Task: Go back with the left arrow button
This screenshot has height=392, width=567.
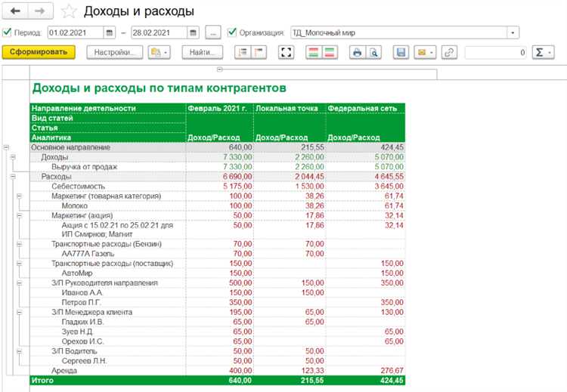Action: point(15,11)
